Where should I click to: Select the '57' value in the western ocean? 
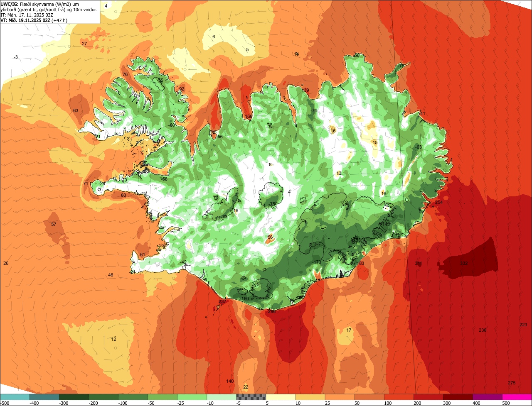pyautogui.click(x=54, y=224)
